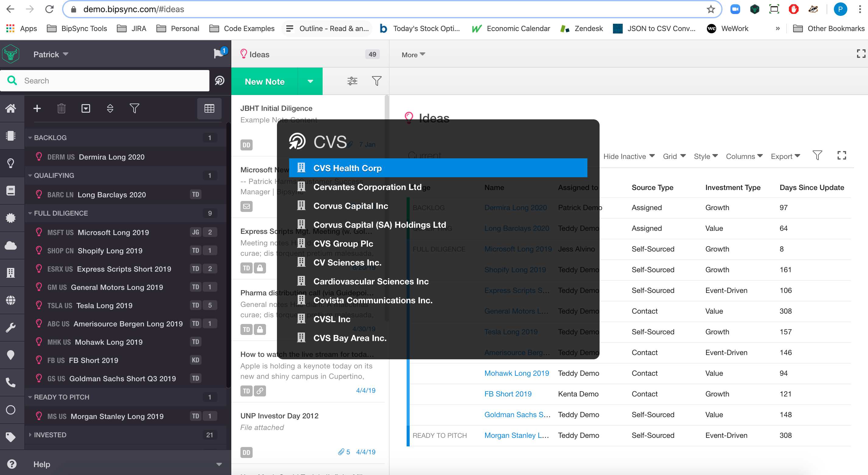The width and height of the screenshot is (868, 475).
Task: Click the home icon in left rail
Action: pos(11,108)
